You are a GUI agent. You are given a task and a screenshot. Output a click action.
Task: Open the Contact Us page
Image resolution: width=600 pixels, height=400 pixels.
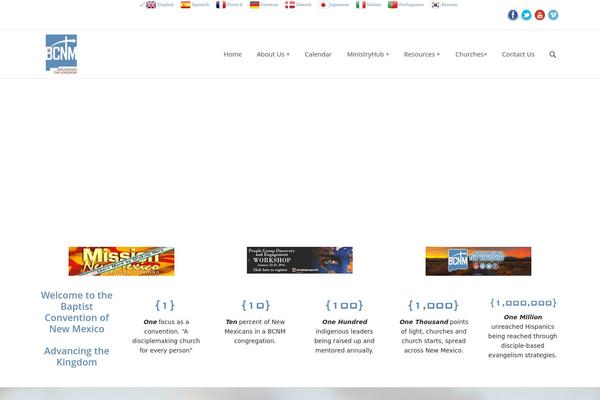(x=518, y=54)
